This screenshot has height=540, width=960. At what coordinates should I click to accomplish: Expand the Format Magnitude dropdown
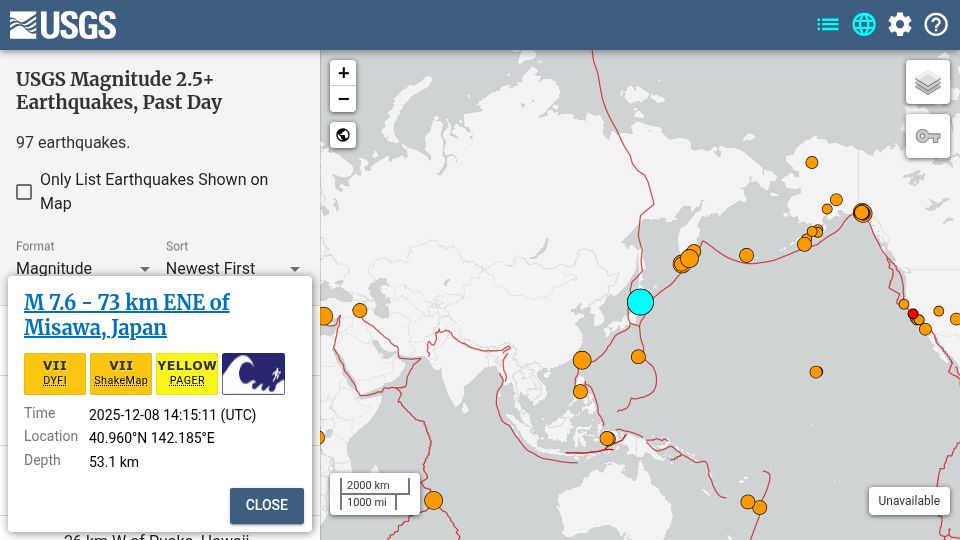tap(83, 268)
